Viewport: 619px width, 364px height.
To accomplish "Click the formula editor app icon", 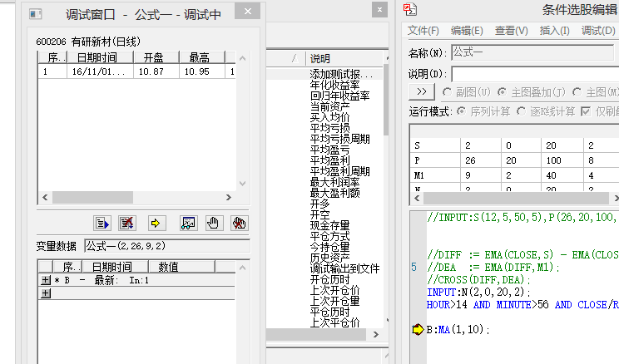I will coord(409,9).
